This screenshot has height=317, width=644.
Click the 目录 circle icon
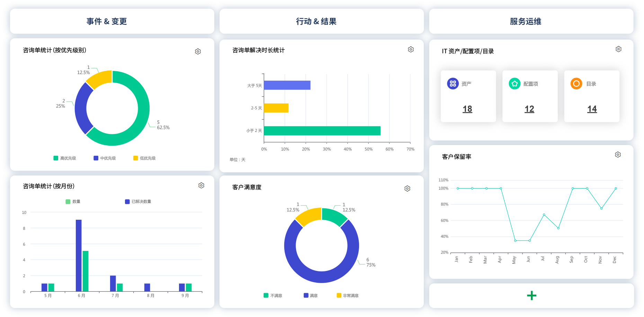pyautogui.click(x=576, y=83)
